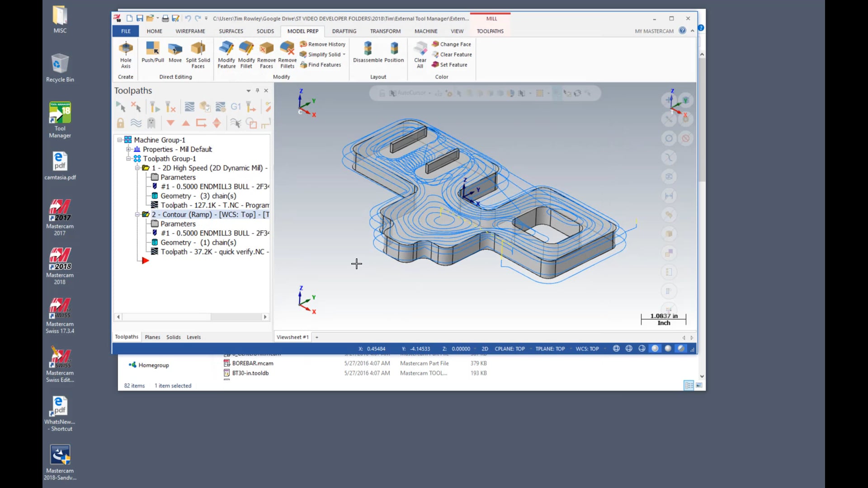Toggle outline shaded display mode

click(655, 348)
